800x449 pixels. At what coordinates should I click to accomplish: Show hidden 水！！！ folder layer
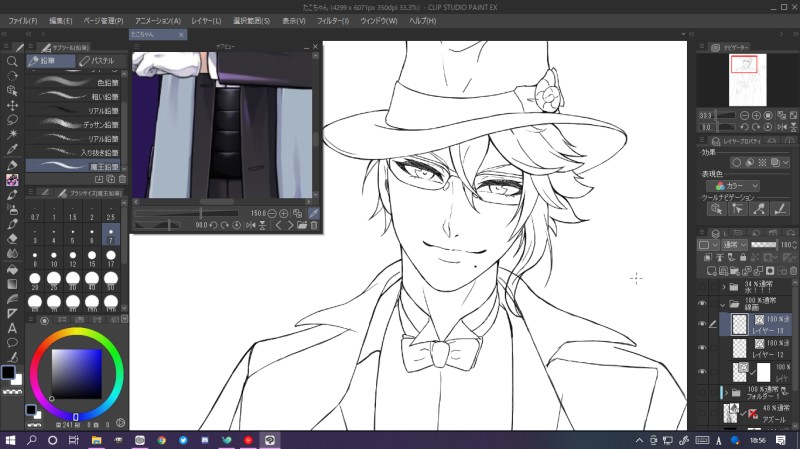click(x=702, y=287)
